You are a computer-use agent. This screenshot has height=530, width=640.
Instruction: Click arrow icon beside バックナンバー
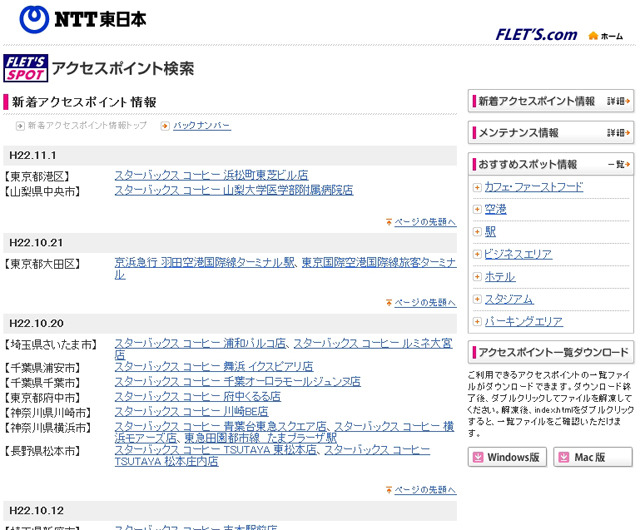tap(165, 126)
